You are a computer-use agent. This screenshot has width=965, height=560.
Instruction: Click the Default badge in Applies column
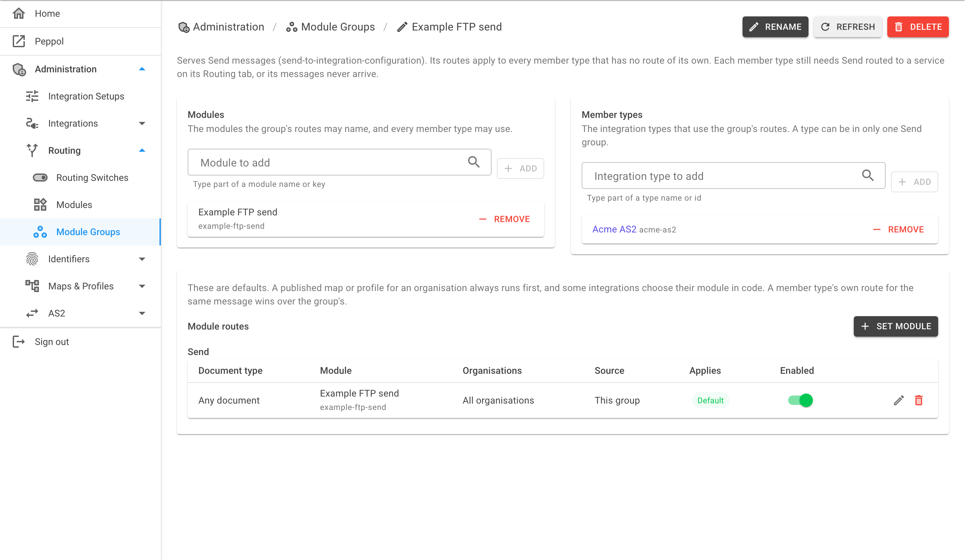[710, 400]
